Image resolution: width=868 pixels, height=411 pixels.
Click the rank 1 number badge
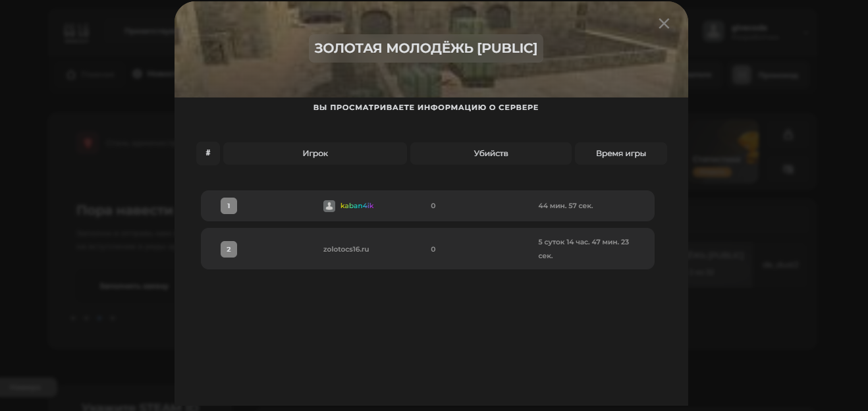point(229,206)
